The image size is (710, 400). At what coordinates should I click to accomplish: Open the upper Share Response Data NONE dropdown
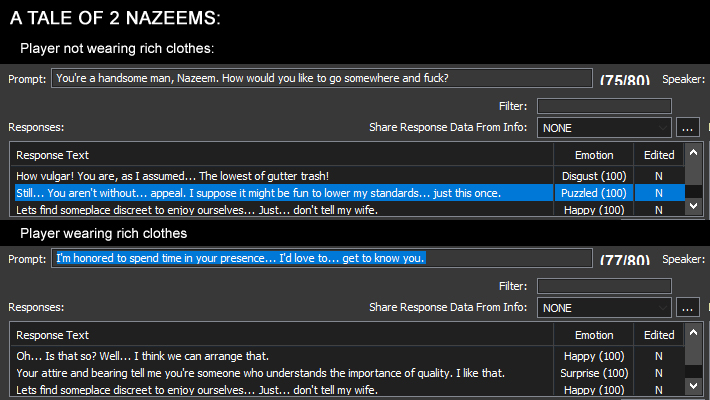click(x=604, y=128)
